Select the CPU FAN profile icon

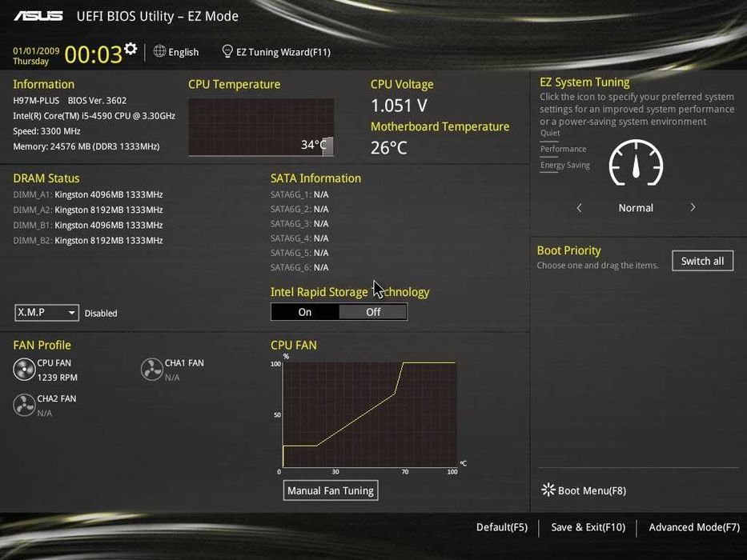tap(24, 370)
